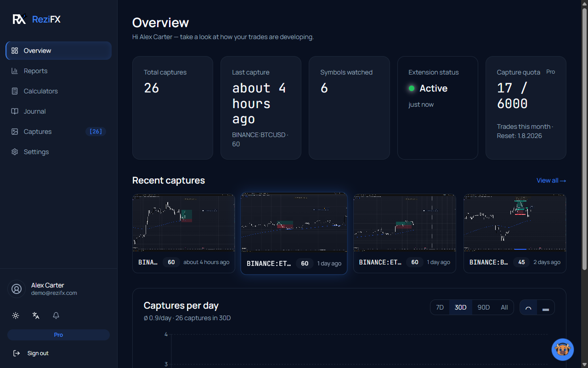The image size is (588, 368).
Task: Click the demo@rezifx.com email text
Action: click(x=54, y=293)
